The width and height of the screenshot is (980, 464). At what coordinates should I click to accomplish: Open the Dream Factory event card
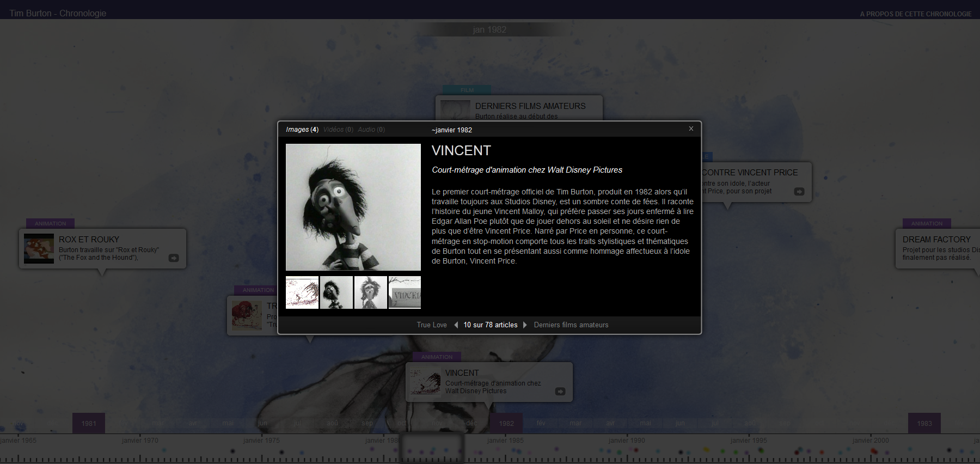point(938,248)
